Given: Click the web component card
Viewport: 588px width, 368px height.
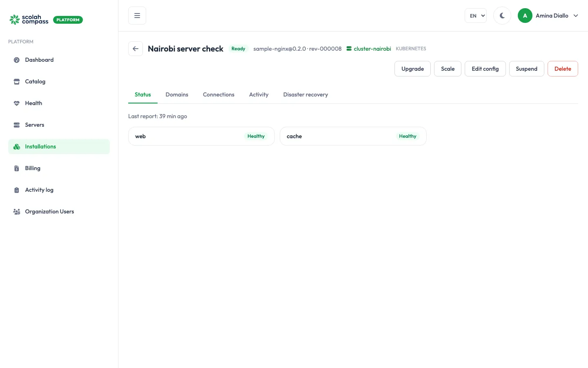Looking at the screenshot, I should (x=201, y=136).
